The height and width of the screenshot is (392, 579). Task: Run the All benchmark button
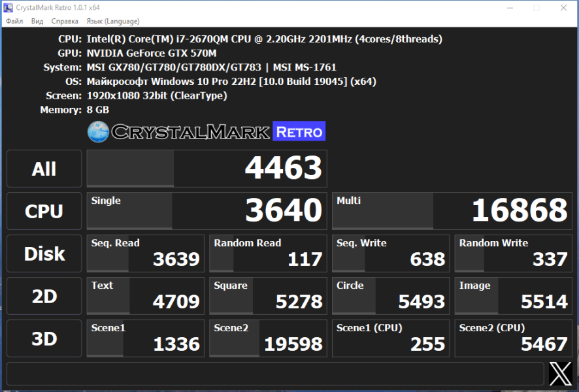pos(44,169)
